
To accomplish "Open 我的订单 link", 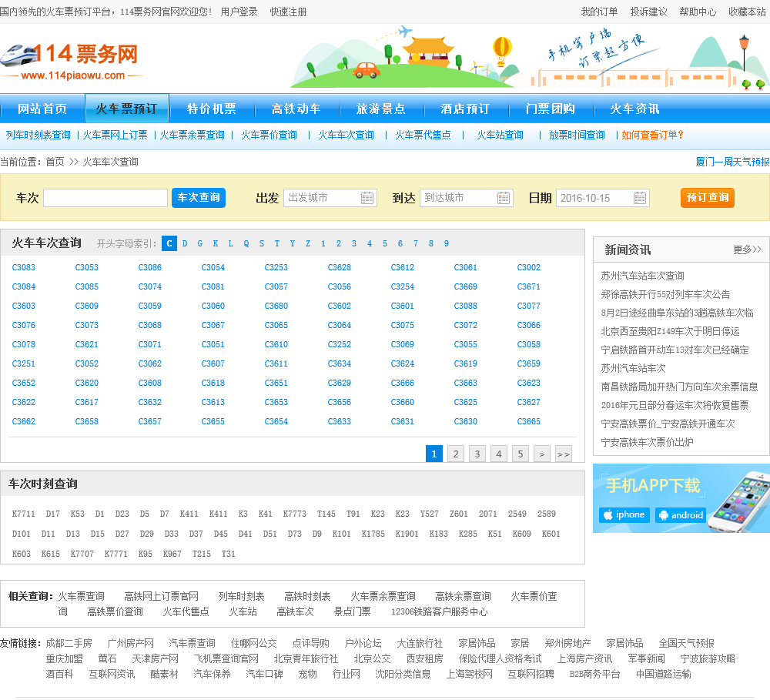I will tap(599, 12).
